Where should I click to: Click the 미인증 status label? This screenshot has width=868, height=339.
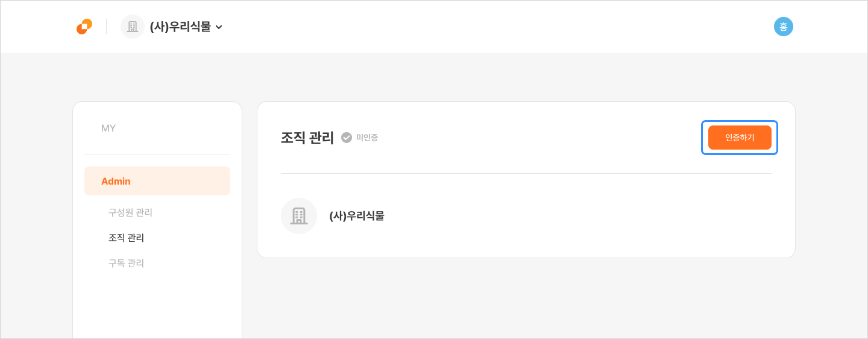click(367, 138)
